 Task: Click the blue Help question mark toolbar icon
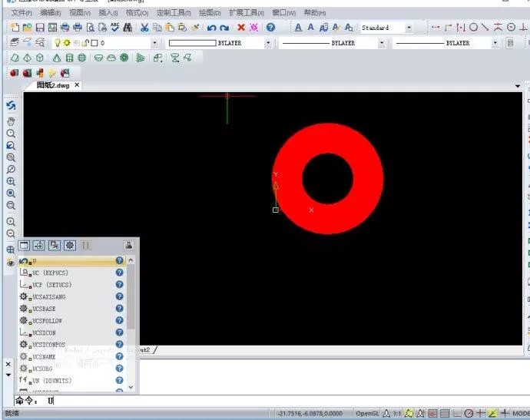tap(270, 28)
